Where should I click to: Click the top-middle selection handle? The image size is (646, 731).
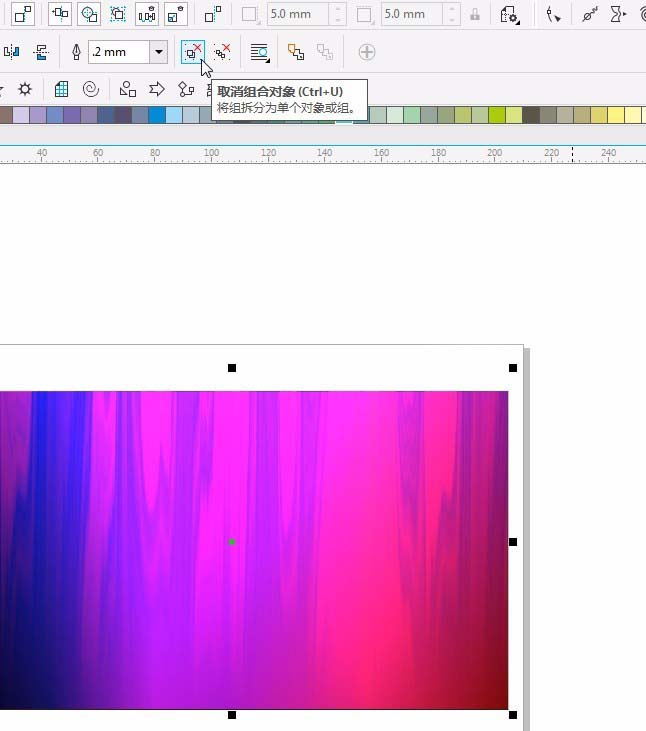pos(232,368)
